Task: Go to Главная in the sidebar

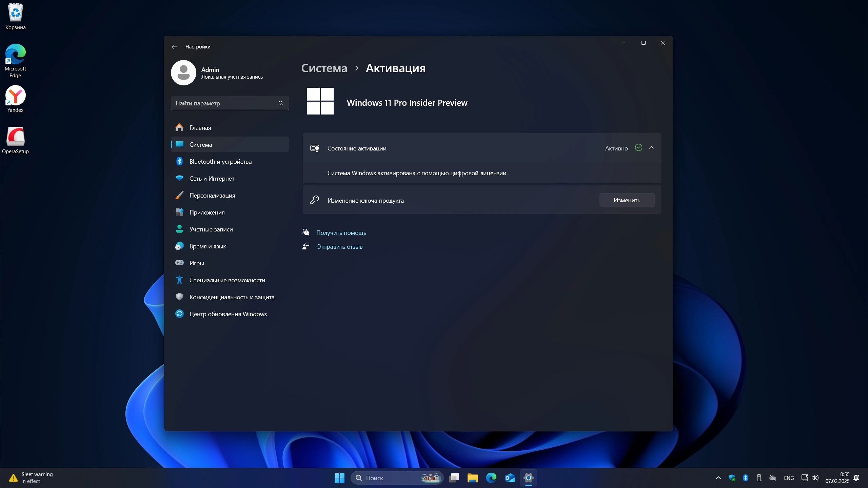Action: (200, 128)
